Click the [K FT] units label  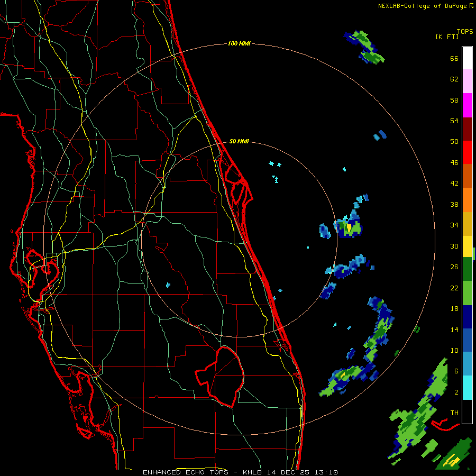tap(447, 36)
